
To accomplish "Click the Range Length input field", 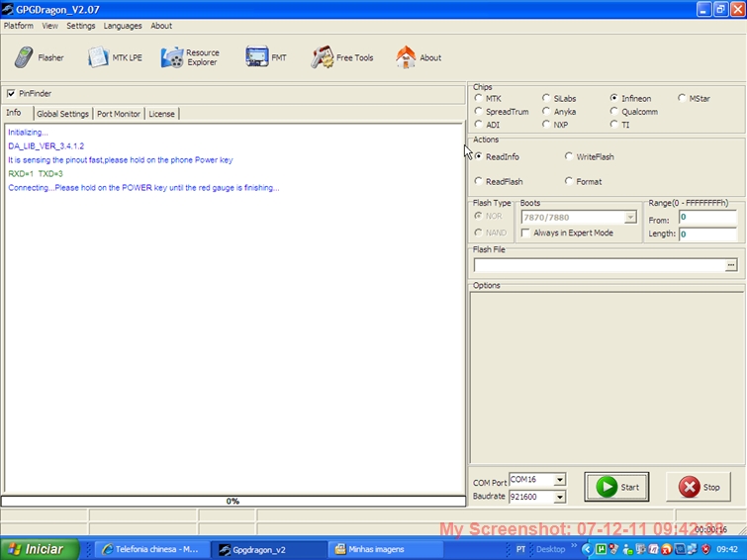I will point(708,234).
